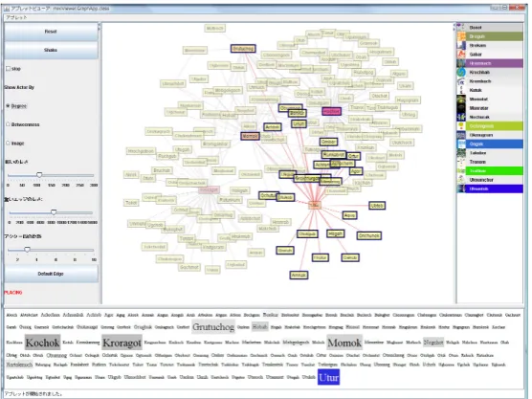The width and height of the screenshot is (532, 399).
Task: Click the thumbnail icon beside Tronom
Action: 461,162
